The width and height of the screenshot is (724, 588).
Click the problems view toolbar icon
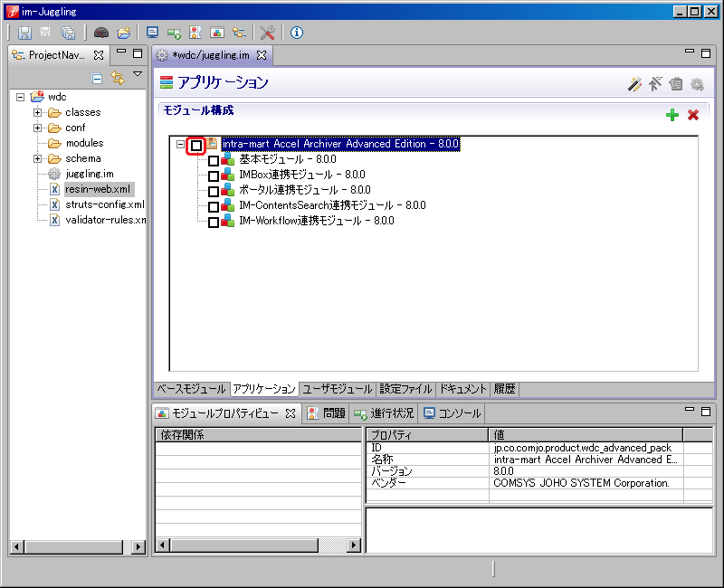[195, 33]
